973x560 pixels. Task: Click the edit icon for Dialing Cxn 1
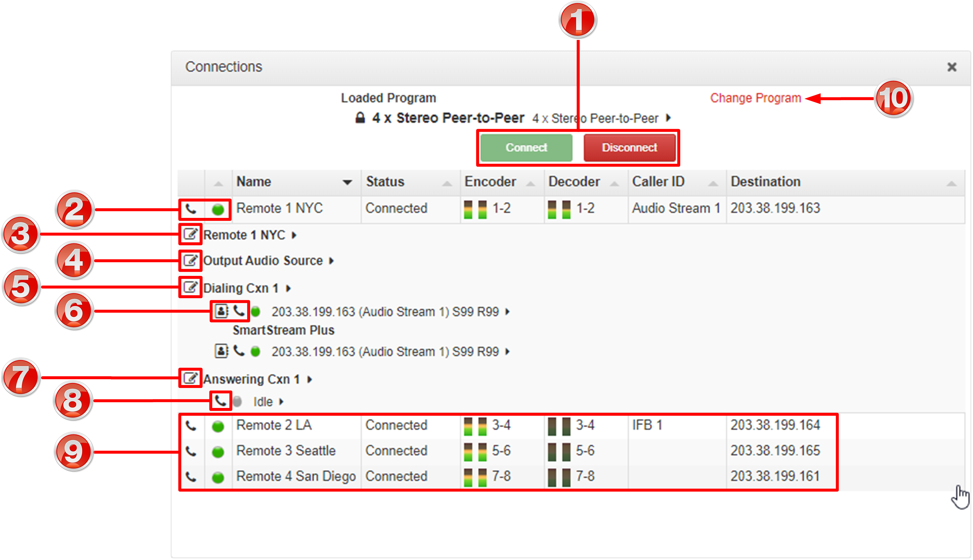tap(190, 287)
